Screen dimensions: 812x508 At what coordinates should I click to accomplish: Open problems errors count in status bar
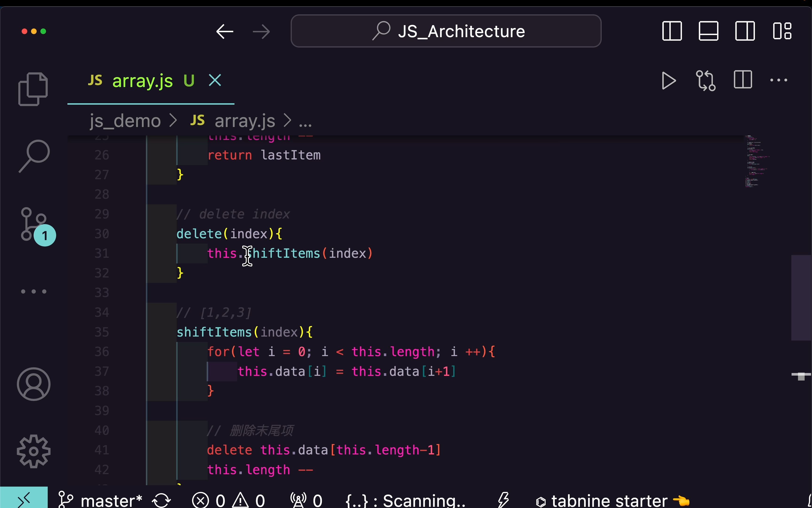(209, 501)
